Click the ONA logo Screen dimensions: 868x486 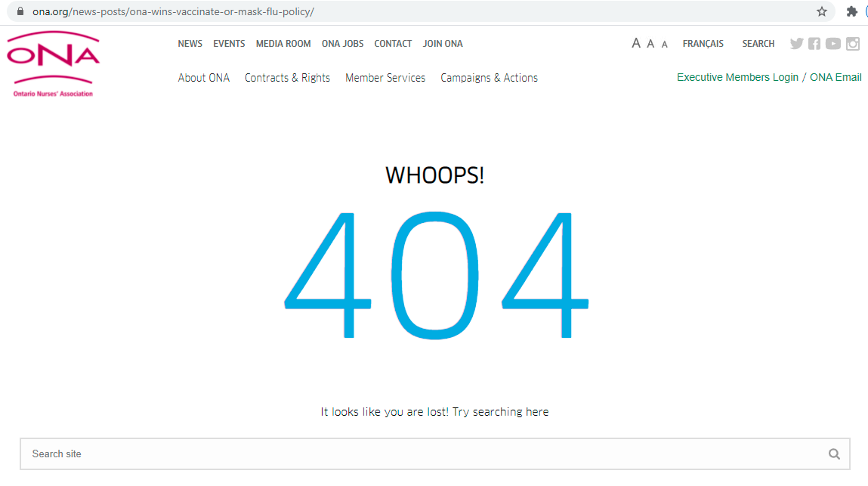pos(53,63)
